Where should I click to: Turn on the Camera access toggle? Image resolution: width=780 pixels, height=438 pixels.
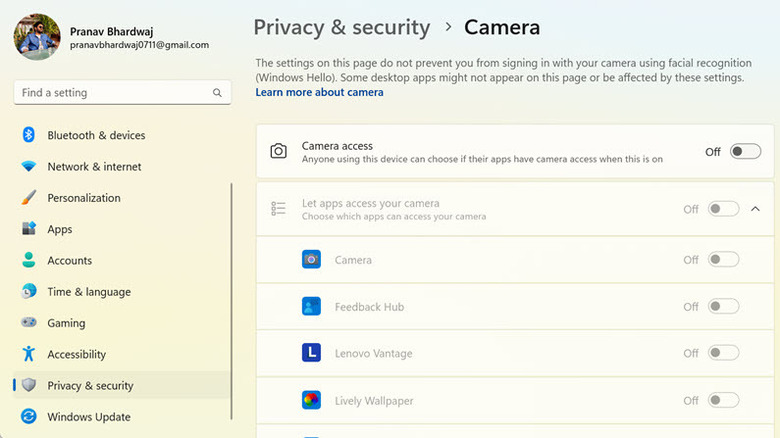pos(745,151)
